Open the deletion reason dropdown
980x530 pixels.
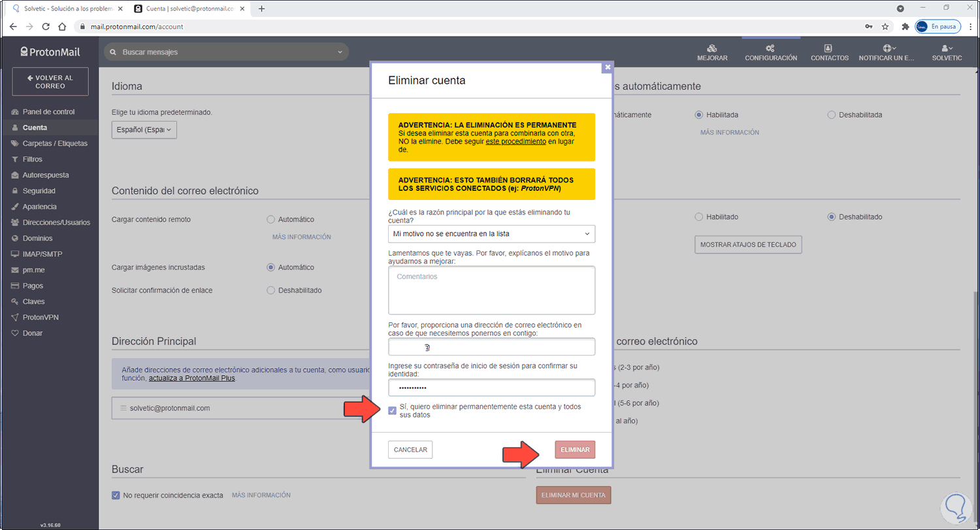(491, 233)
